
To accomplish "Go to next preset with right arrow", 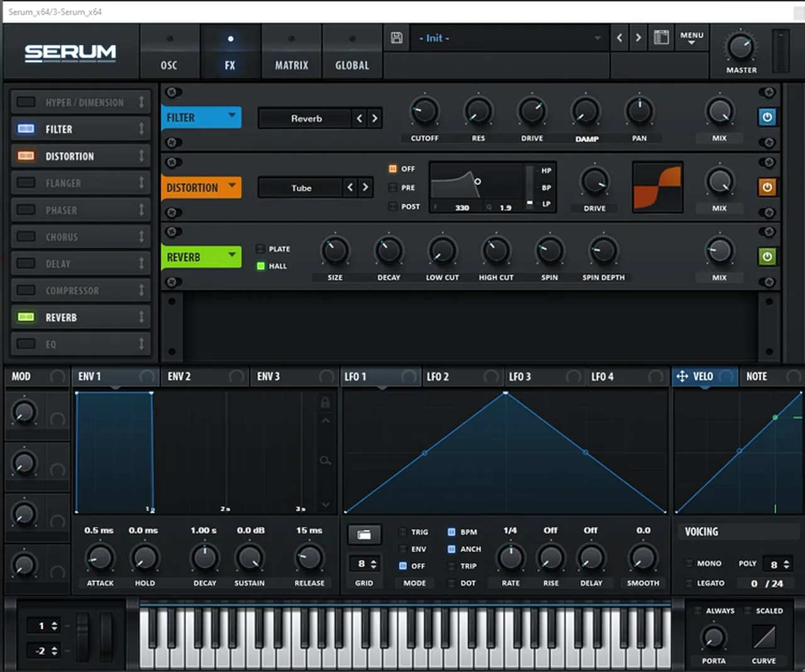I will pos(638,38).
